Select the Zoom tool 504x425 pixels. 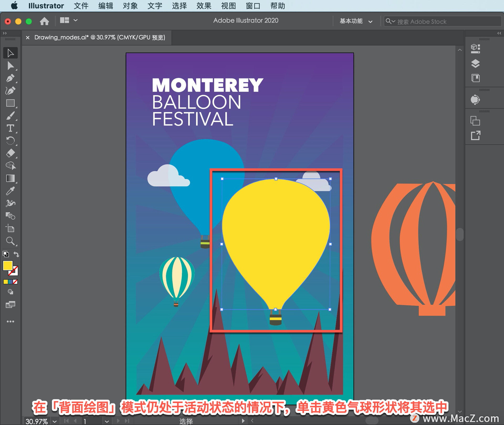pyautogui.click(x=10, y=241)
